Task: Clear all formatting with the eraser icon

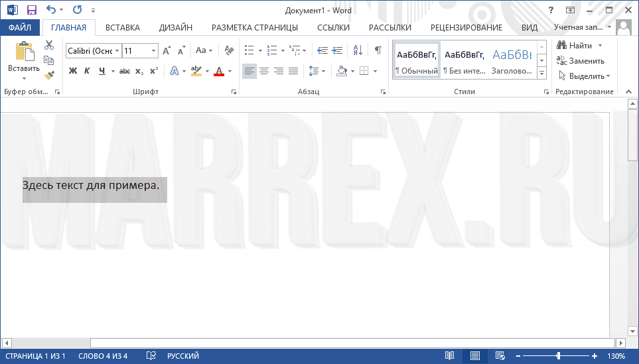Action: (x=229, y=50)
